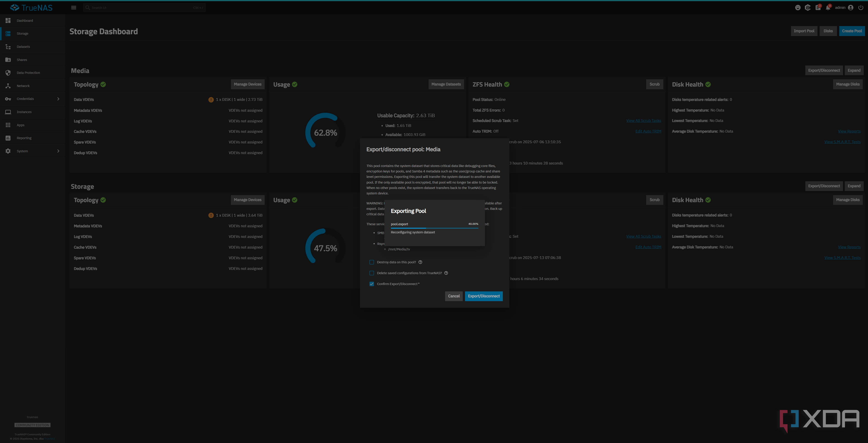Image resolution: width=868 pixels, height=443 pixels.
Task: Click the Create Pool button
Action: click(852, 31)
